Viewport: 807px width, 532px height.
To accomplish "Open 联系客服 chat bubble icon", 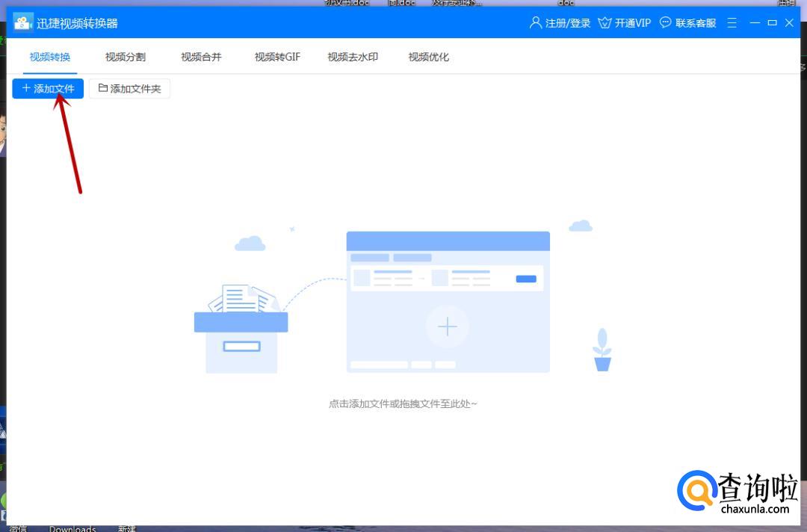I will tap(666, 23).
